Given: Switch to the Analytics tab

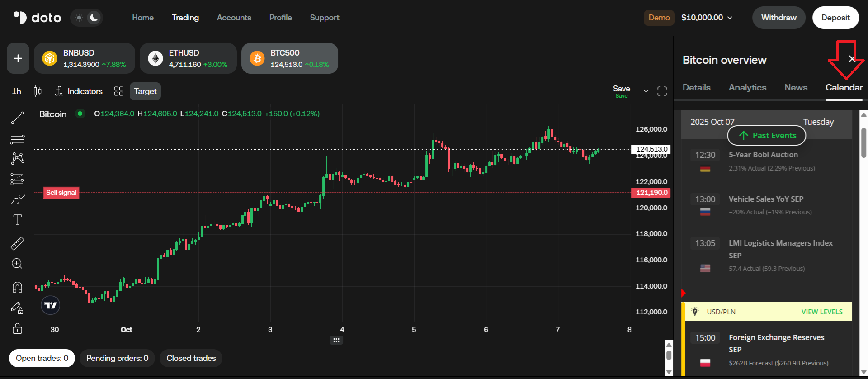Looking at the screenshot, I should click(747, 88).
